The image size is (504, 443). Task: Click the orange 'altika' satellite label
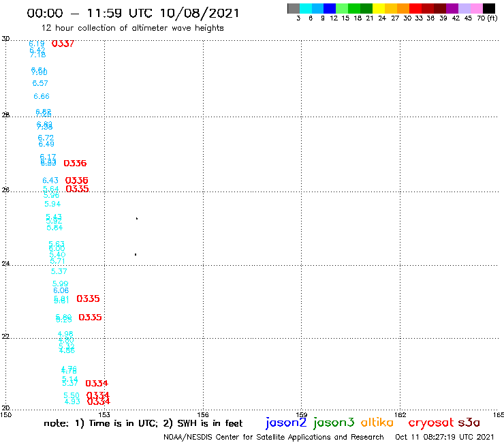tap(377, 423)
